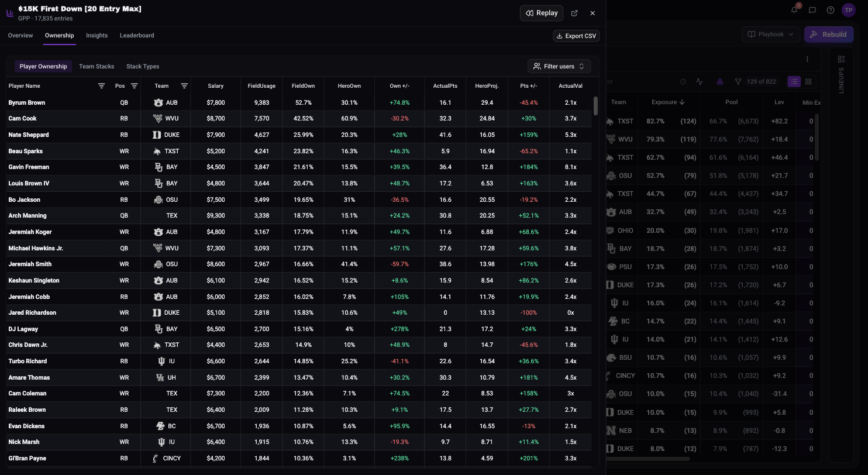868x475 pixels.
Task: Click the pulse activity icon in background toolbar
Action: tap(700, 82)
